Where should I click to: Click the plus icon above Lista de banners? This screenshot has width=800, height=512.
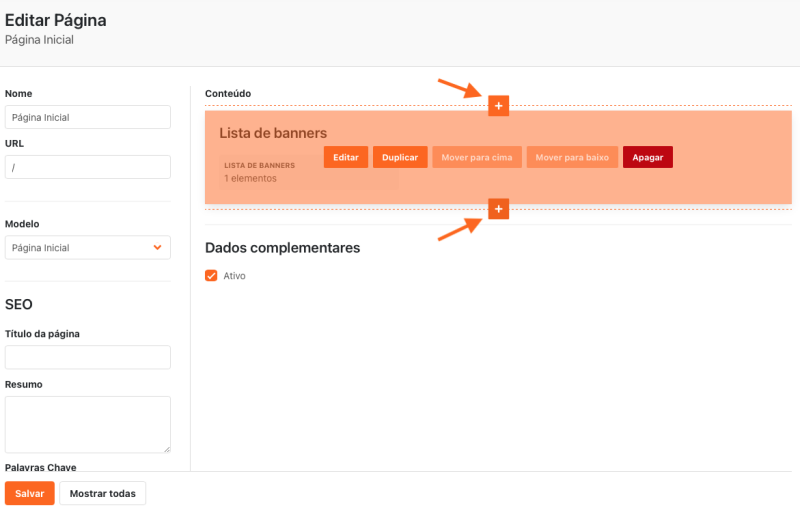(x=498, y=105)
